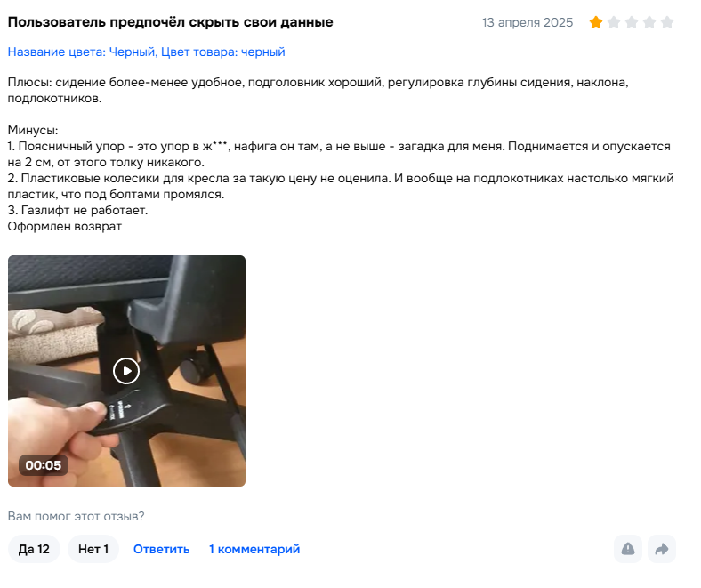This screenshot has height=588, width=701.
Task: Open the chair video thumbnail
Action: tap(126, 371)
